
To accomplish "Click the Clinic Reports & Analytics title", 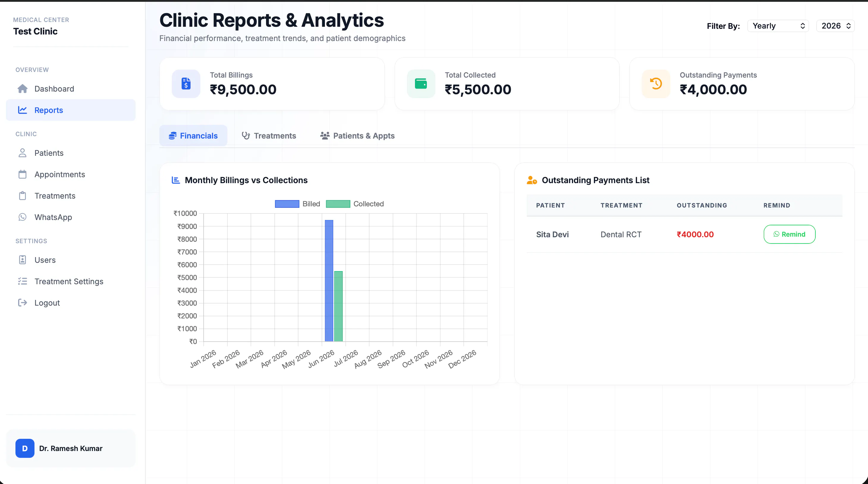I will tap(272, 20).
